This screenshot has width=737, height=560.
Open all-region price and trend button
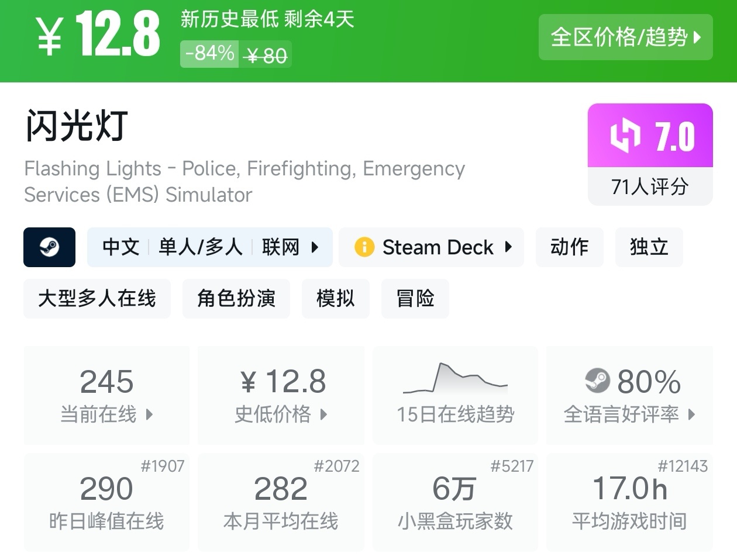coord(625,37)
